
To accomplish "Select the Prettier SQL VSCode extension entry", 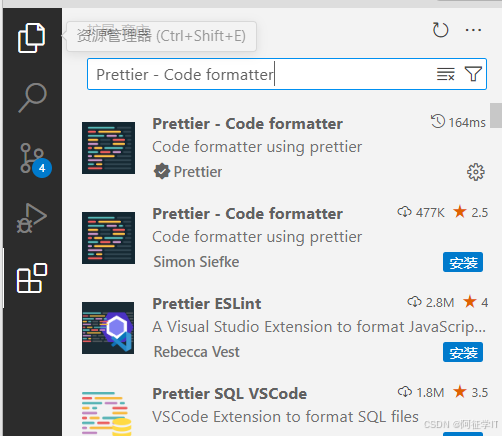I will click(283, 409).
